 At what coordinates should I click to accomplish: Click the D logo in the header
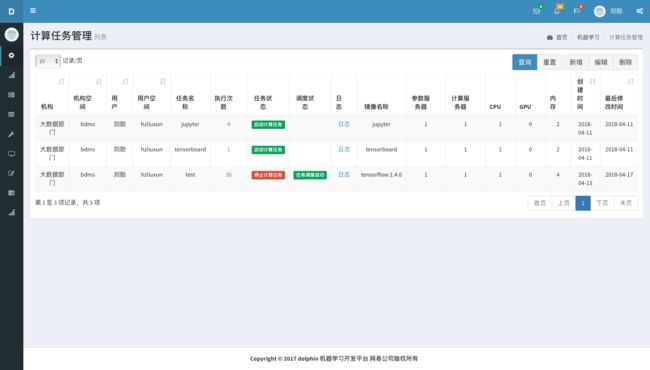pyautogui.click(x=12, y=11)
